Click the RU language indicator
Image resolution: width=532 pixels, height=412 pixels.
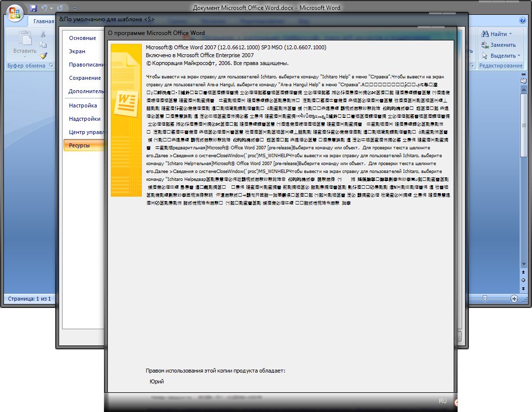tap(442, 401)
